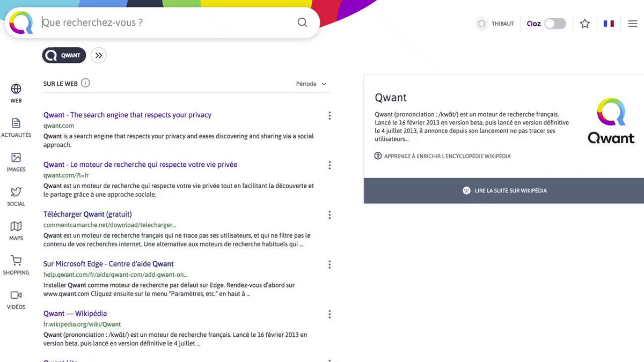Screen dimensions: 644x362
Task: Open options menu for the qwant.com/?l=fr result
Action: 330,165
